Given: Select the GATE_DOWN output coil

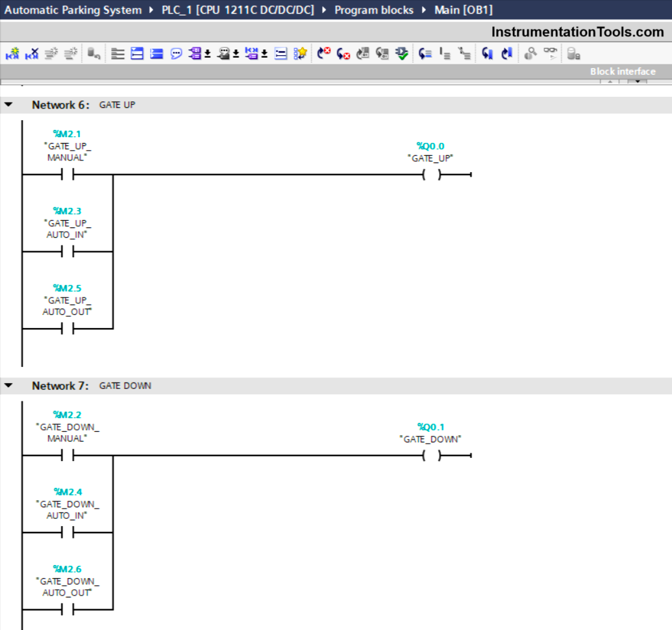Looking at the screenshot, I should click(432, 455).
